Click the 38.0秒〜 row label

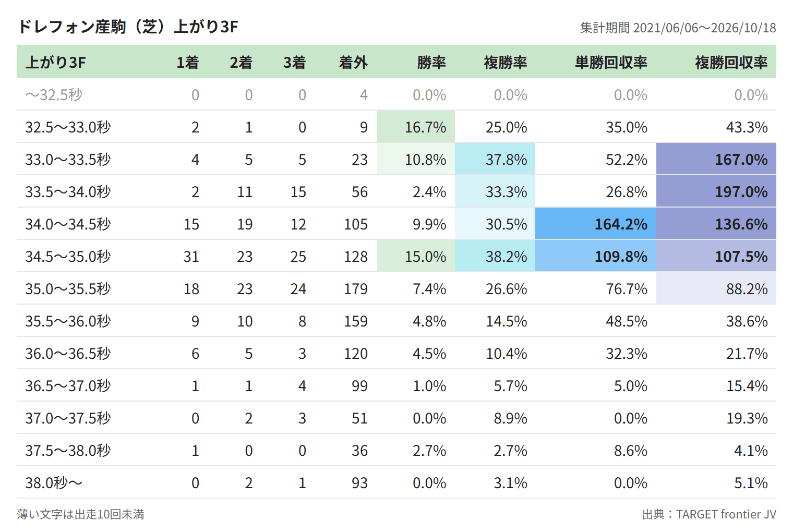coord(54,483)
